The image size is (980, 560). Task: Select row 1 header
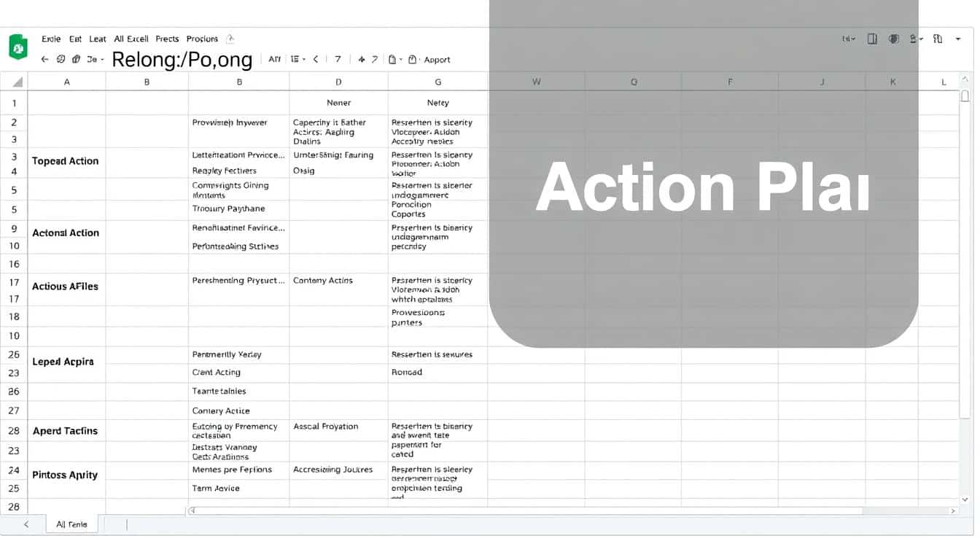(14, 103)
